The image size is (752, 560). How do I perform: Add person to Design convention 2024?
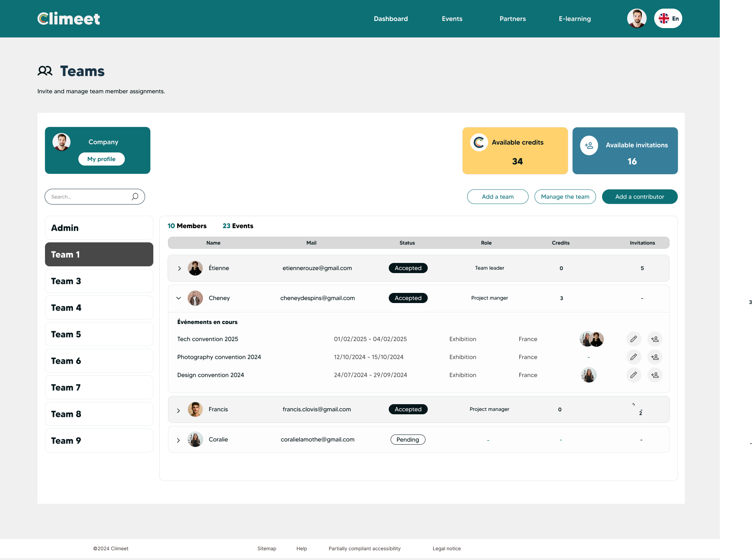pos(655,375)
